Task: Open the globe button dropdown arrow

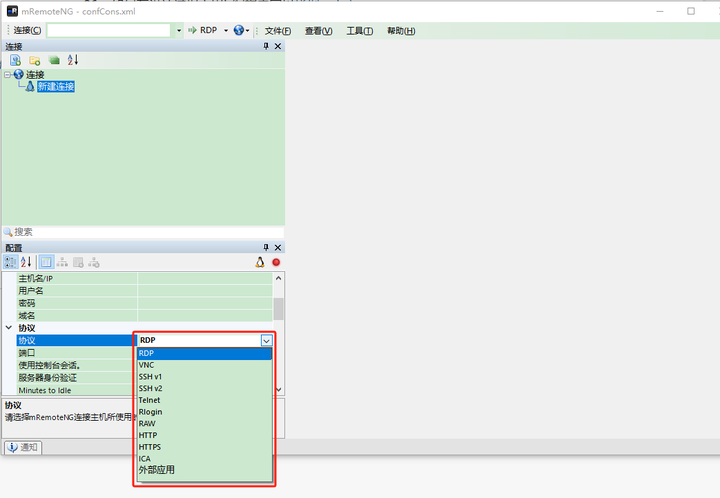Action: [248, 31]
